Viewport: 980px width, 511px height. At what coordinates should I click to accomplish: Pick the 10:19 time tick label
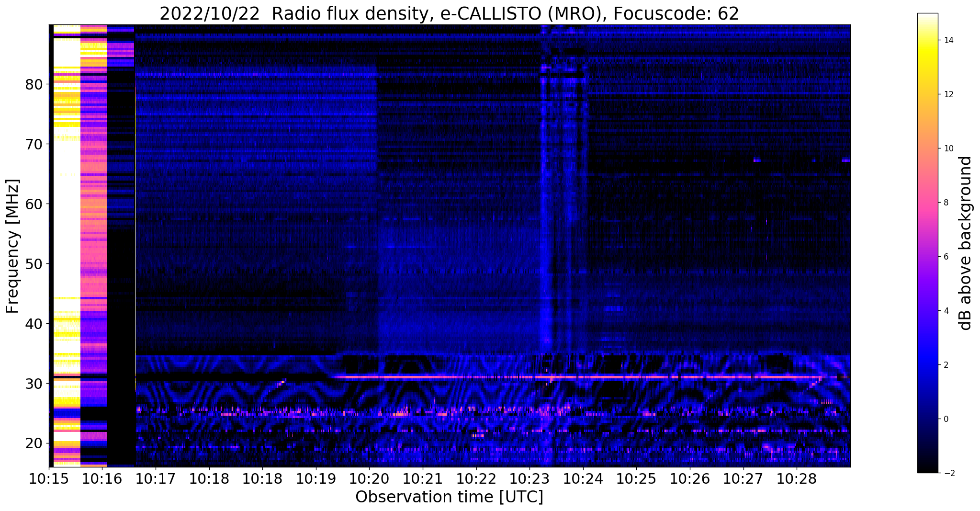[x=316, y=479]
